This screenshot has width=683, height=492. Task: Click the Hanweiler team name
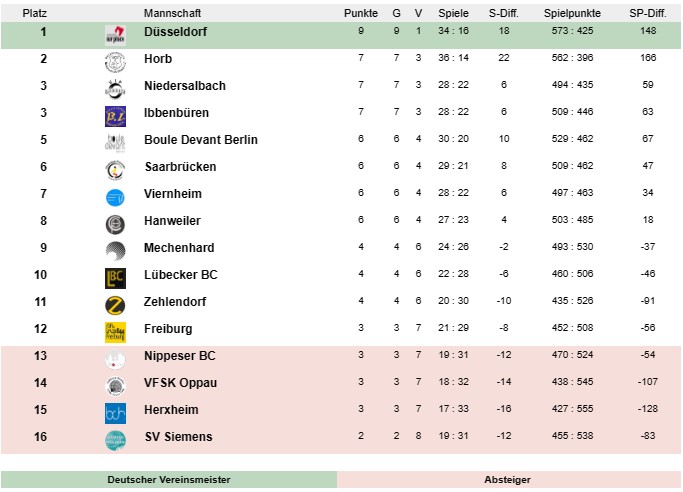[x=172, y=221]
